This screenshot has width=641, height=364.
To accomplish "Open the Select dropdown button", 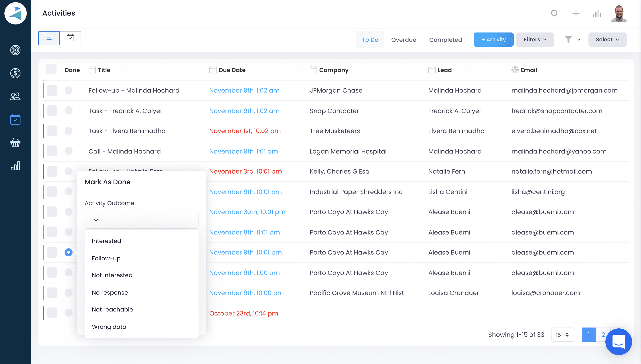I will (607, 40).
